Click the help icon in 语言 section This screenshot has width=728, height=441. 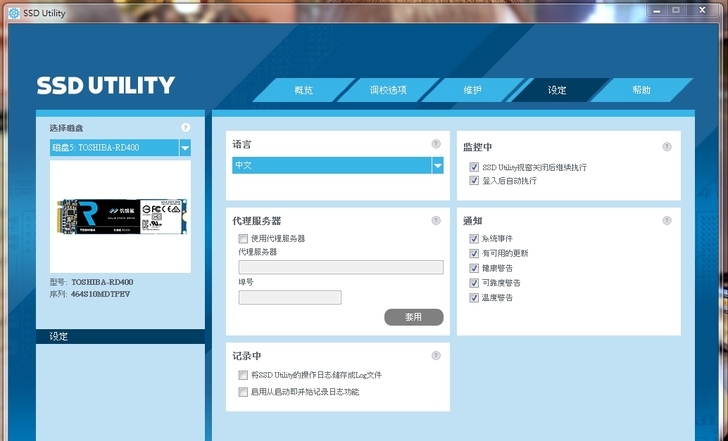[x=436, y=144]
